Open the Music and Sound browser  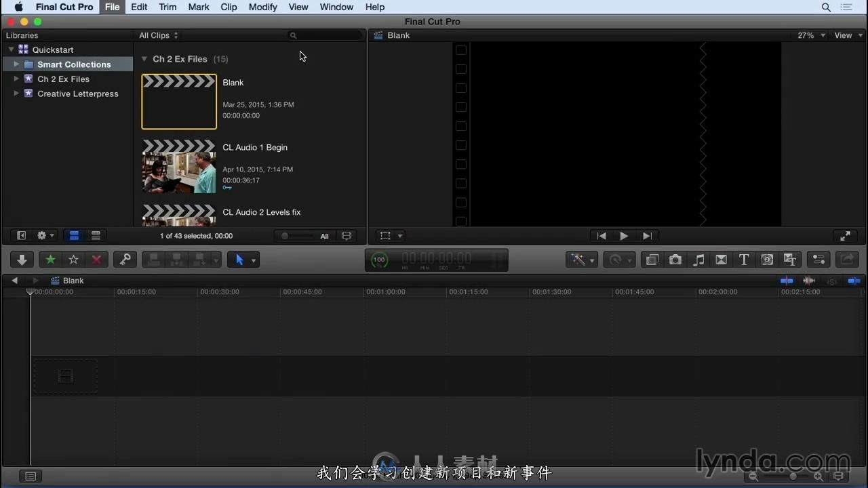(x=698, y=260)
